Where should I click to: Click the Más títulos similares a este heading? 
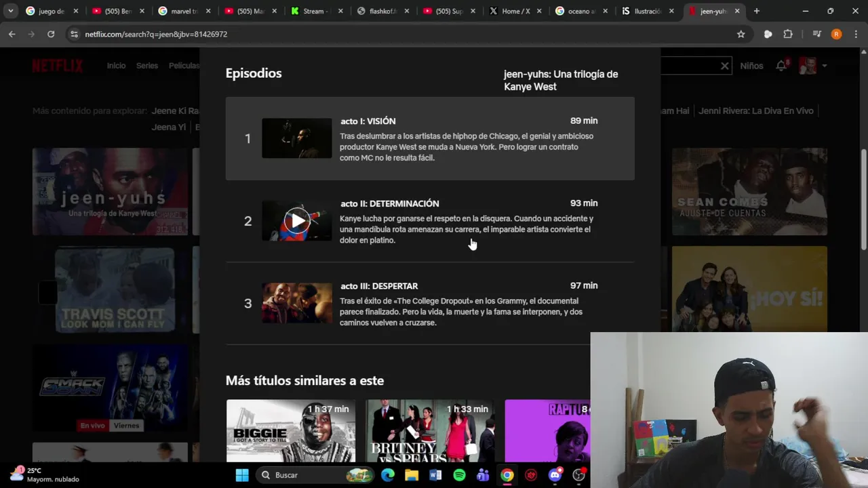pos(304,381)
